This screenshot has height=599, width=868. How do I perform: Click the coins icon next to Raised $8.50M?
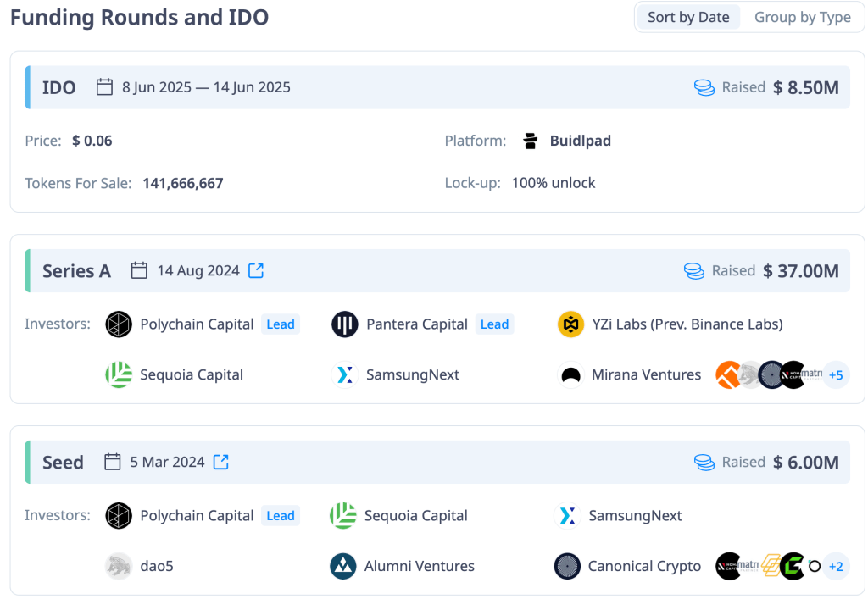704,87
